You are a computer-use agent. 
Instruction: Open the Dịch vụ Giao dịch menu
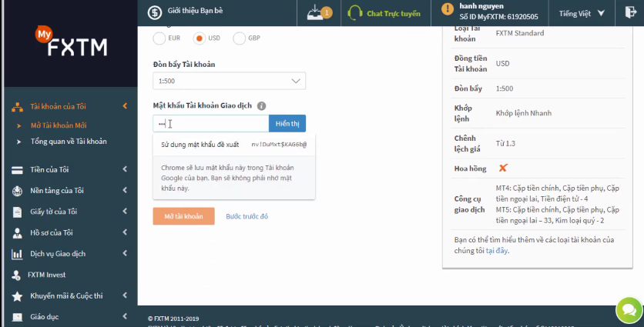pyautogui.click(x=58, y=254)
